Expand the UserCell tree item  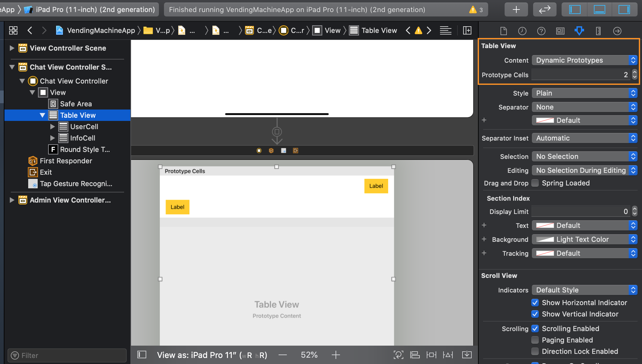53,127
